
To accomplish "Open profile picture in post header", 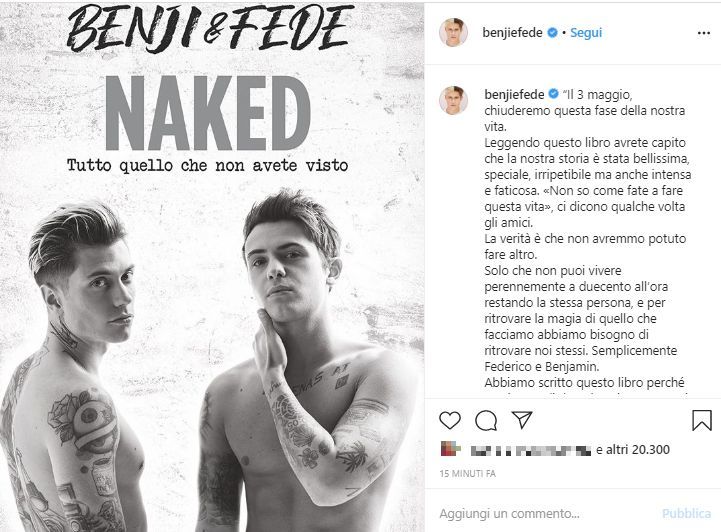I will (x=453, y=33).
